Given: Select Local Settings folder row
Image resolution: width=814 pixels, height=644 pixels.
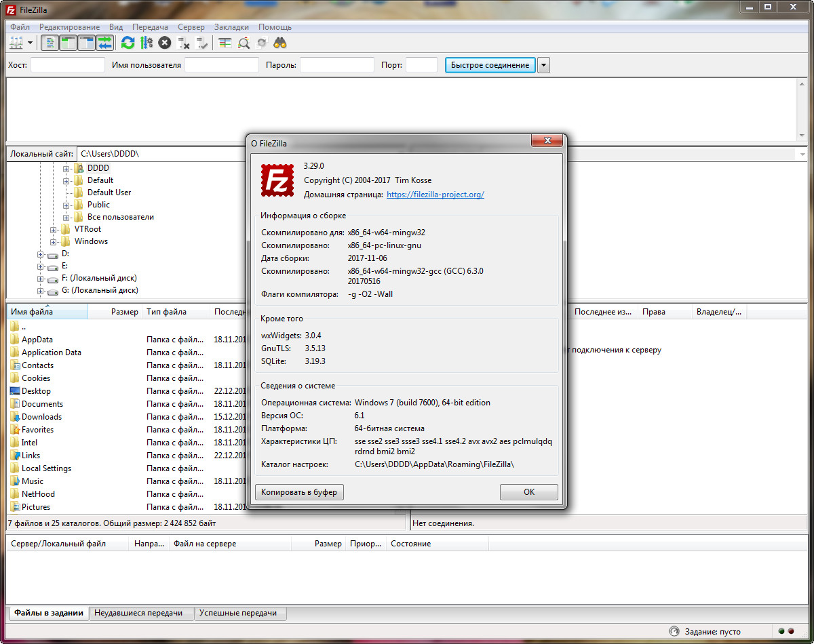Looking at the screenshot, I should (125, 468).
